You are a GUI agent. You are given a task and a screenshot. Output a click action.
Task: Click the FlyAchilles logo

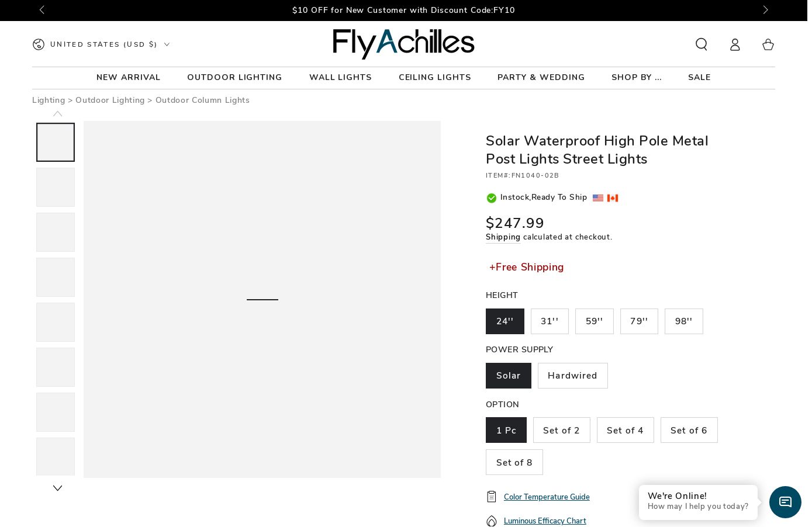(403, 44)
